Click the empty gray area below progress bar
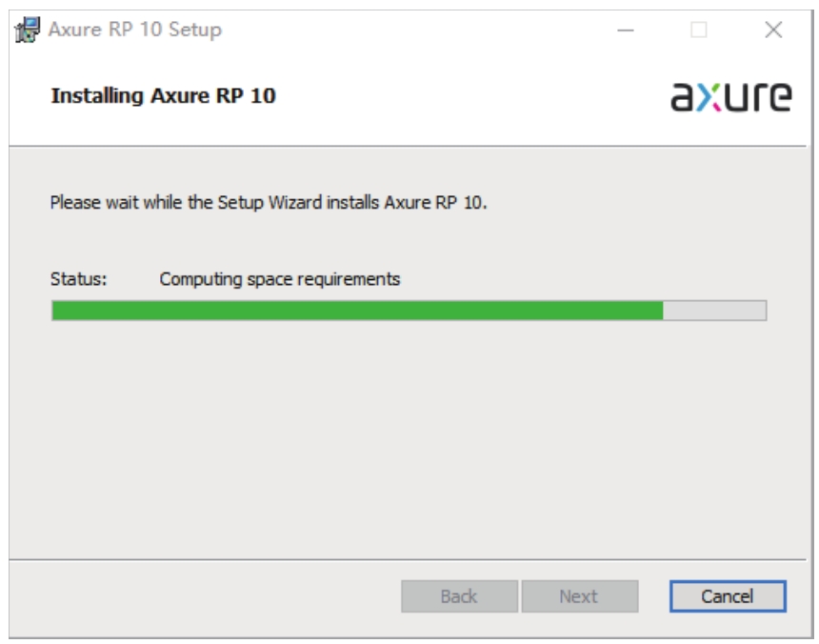This screenshot has height=644, width=819. [409, 438]
